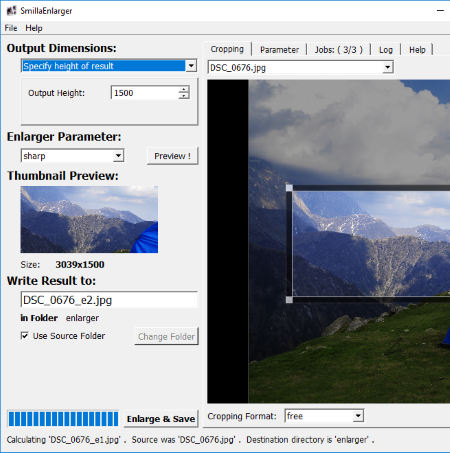Click the blue progress bar
Image resolution: width=450 pixels, height=453 pixels.
tap(63, 419)
